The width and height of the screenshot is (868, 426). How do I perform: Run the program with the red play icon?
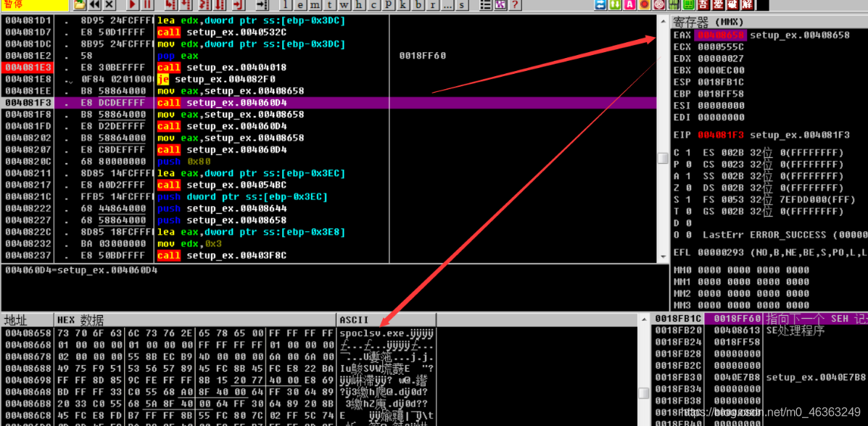pos(133,5)
